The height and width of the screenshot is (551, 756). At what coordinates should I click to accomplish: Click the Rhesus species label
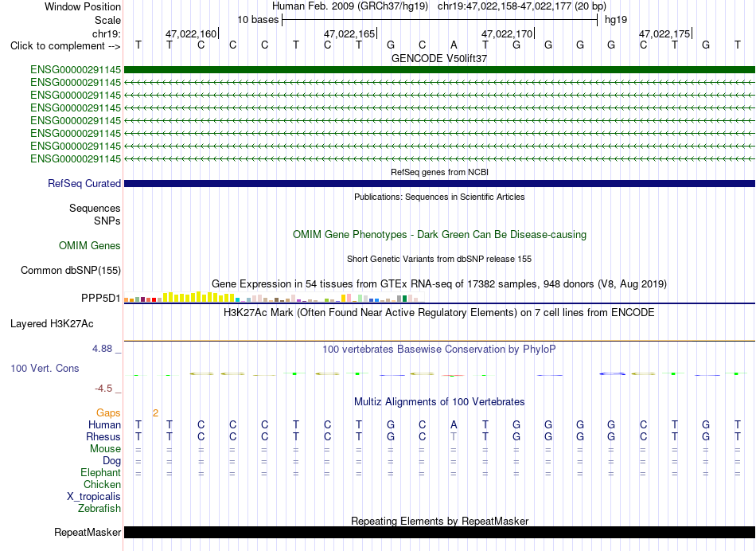(103, 436)
